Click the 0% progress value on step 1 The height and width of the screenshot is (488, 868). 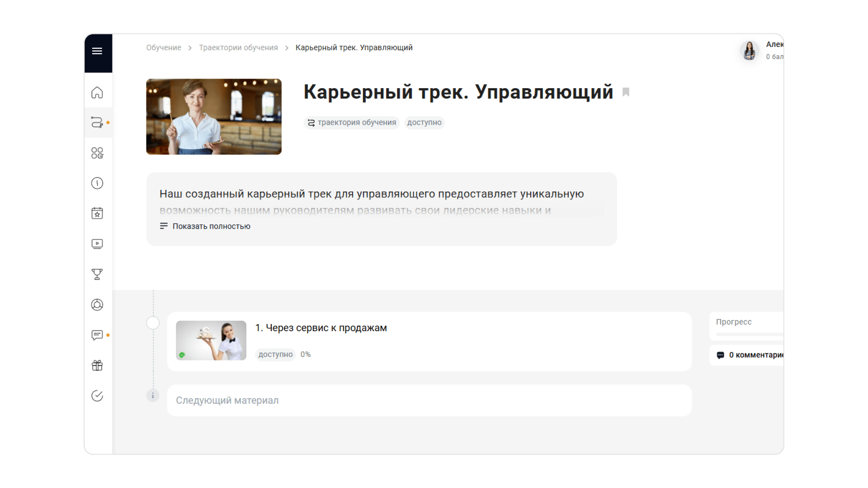pyautogui.click(x=306, y=355)
